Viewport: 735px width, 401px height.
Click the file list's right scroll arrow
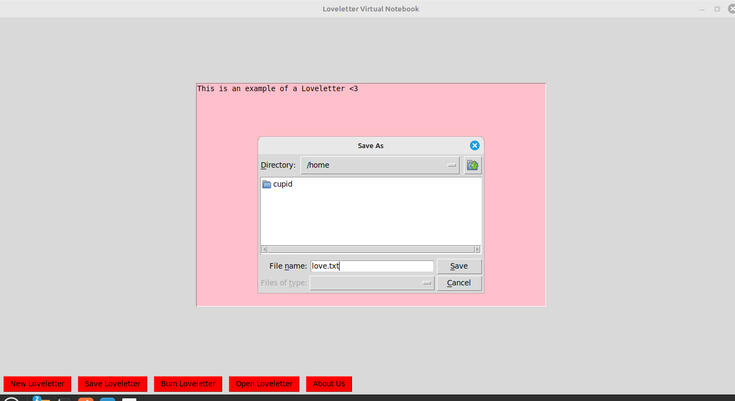[x=478, y=249]
